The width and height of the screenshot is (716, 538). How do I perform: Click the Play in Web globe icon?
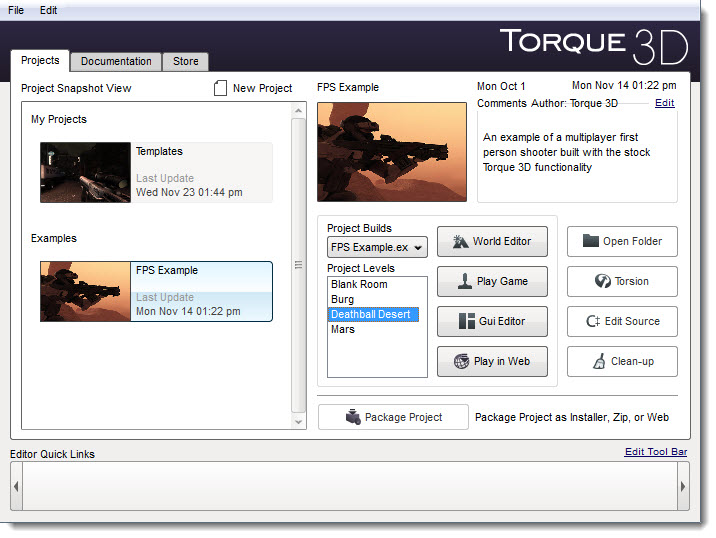click(461, 361)
